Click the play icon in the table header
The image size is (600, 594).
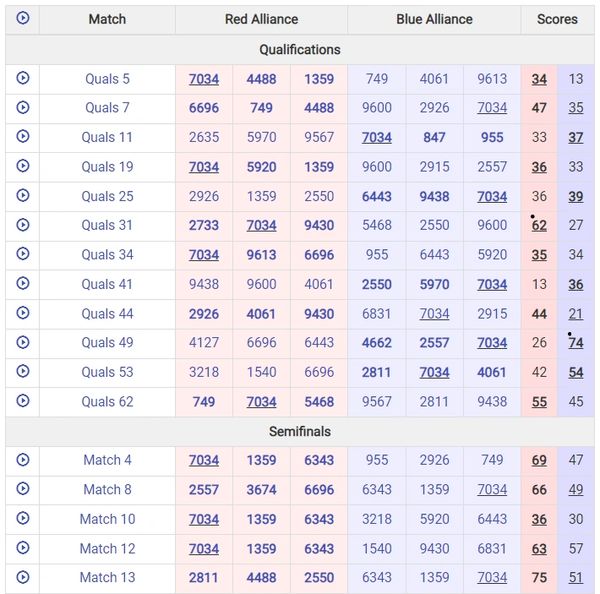[x=22, y=18]
